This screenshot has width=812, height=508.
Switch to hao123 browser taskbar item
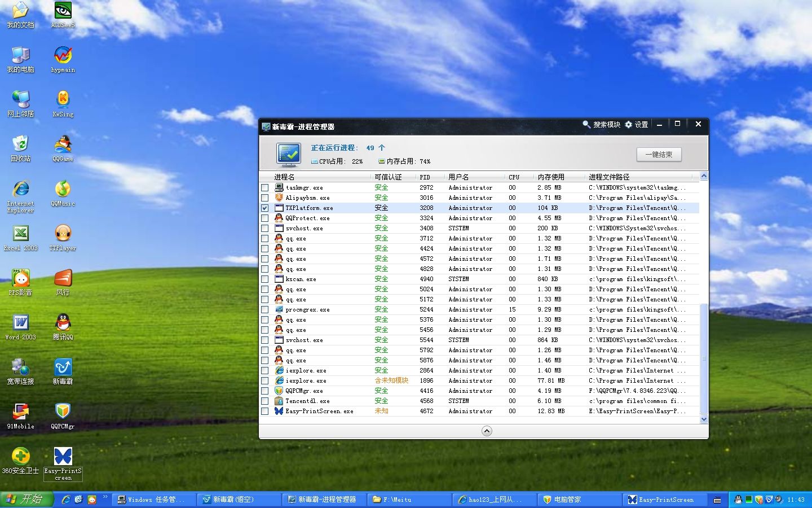tap(495, 500)
